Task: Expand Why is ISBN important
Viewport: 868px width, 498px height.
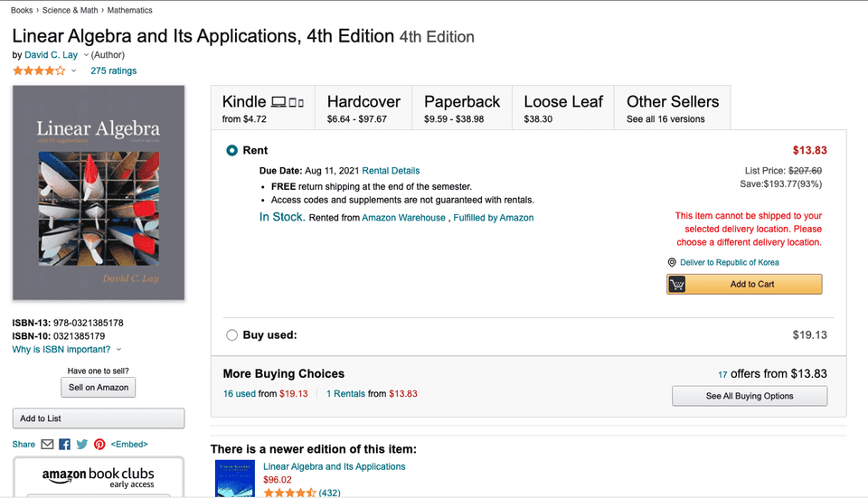Action: 67,350
